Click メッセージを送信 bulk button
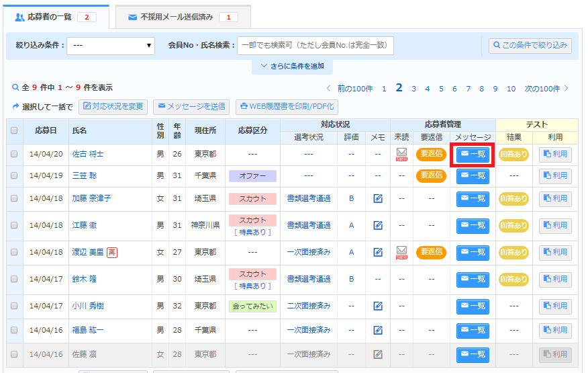The width and height of the screenshot is (588, 373). [x=191, y=107]
